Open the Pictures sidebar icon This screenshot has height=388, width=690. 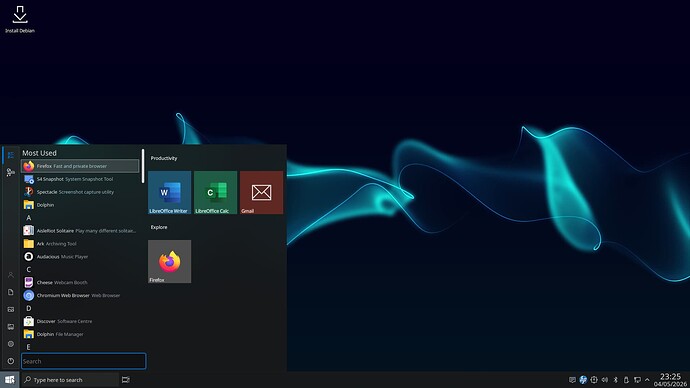coord(11,309)
